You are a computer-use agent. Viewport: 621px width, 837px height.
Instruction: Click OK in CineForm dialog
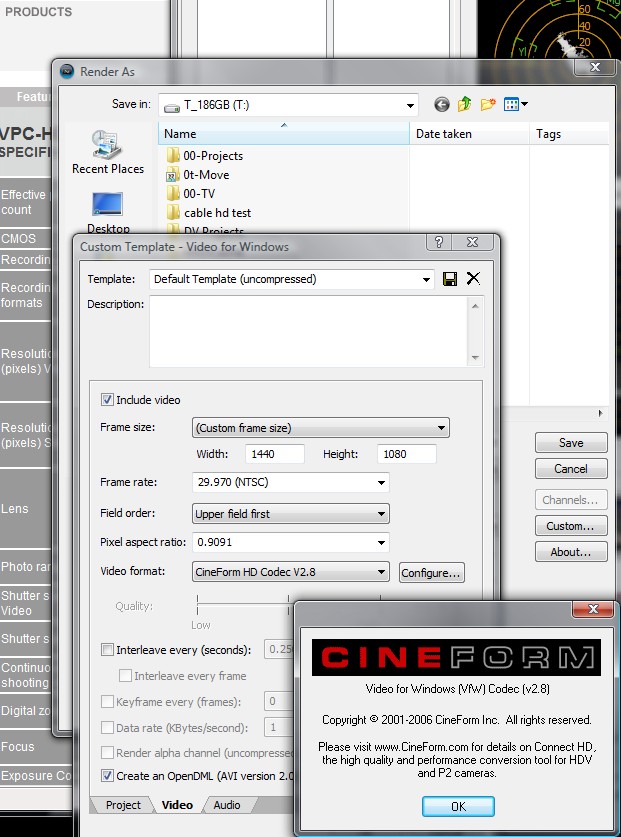tap(458, 806)
